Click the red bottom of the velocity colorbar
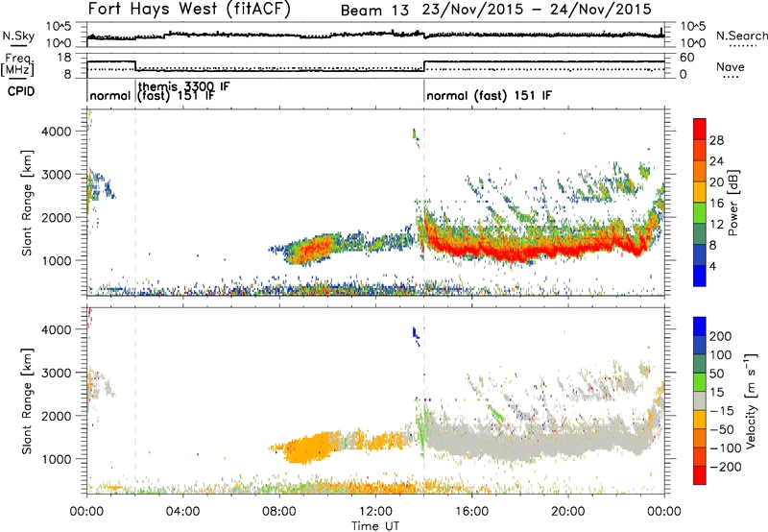This screenshot has width=768, height=532. (700, 475)
